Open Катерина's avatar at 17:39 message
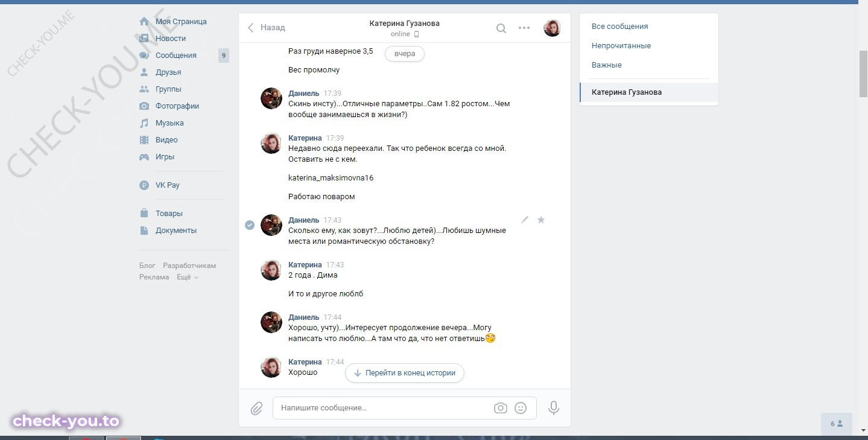The width and height of the screenshot is (868, 440). coord(271,143)
